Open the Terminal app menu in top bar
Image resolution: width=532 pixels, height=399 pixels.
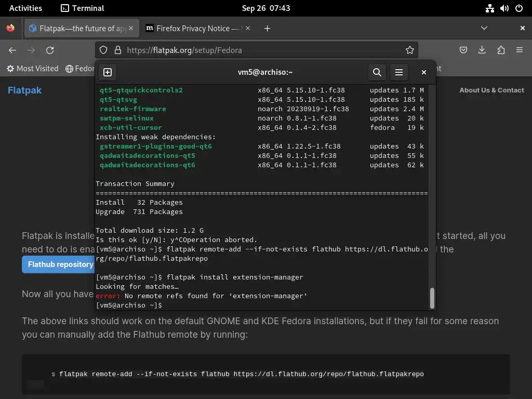coord(83,8)
